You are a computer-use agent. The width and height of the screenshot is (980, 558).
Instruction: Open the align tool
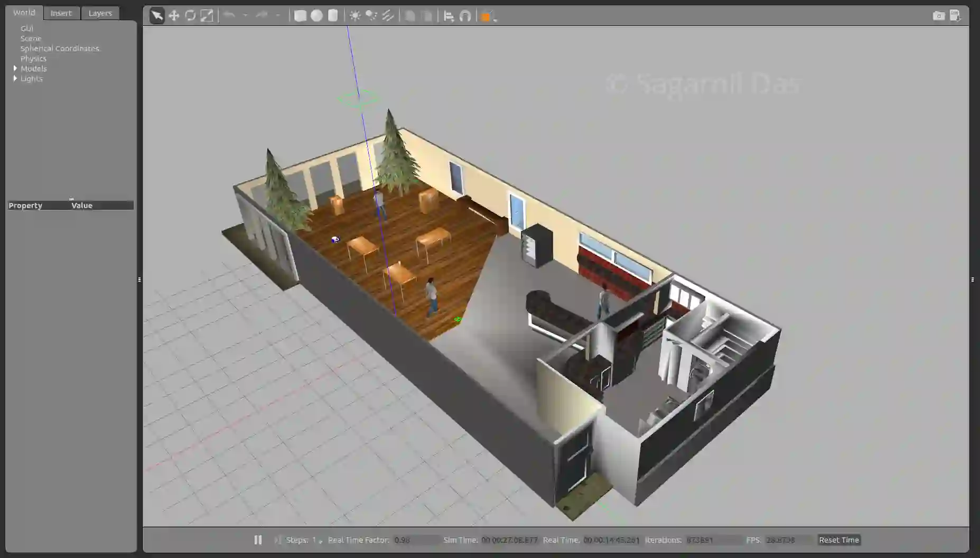pos(449,16)
